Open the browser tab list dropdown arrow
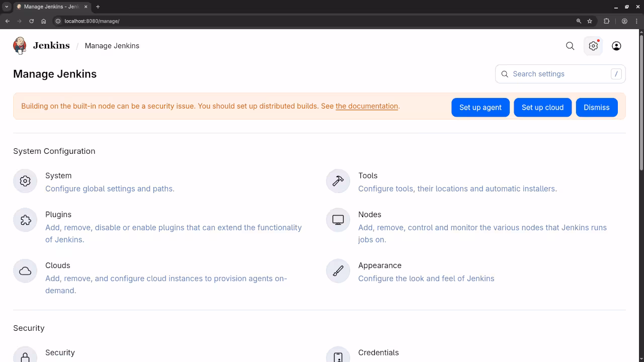 coord(7,7)
